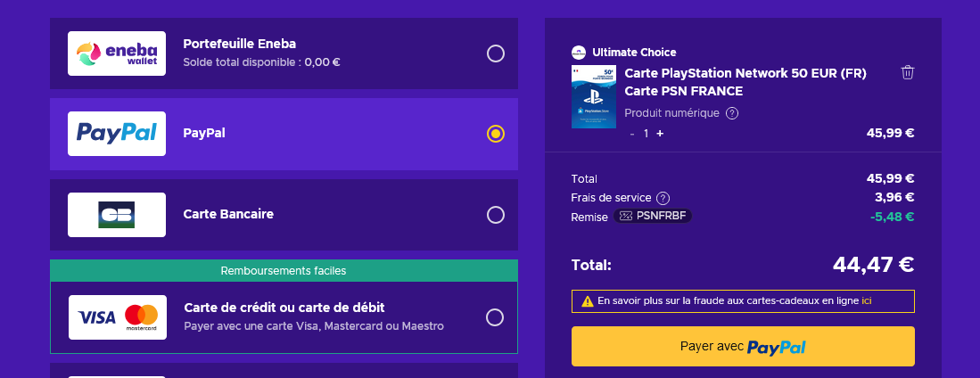Select credit or debit card radio option
The image size is (980, 378).
tap(496, 317)
